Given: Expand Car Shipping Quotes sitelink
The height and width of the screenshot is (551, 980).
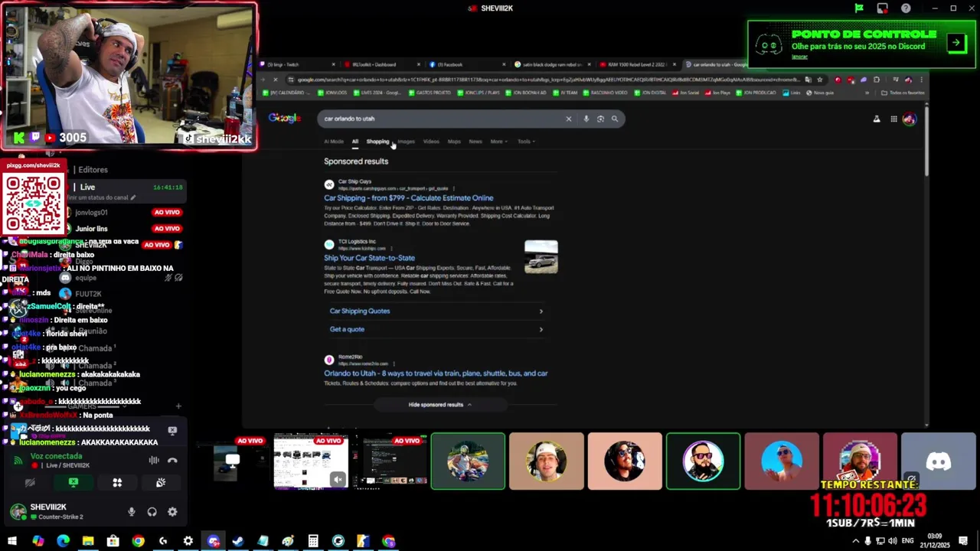Looking at the screenshot, I should tap(436, 311).
